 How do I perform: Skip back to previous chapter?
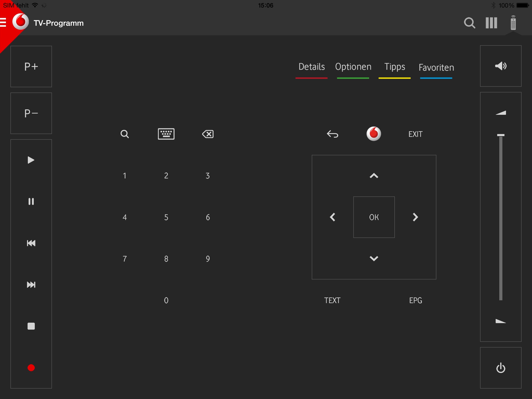[x=31, y=243]
